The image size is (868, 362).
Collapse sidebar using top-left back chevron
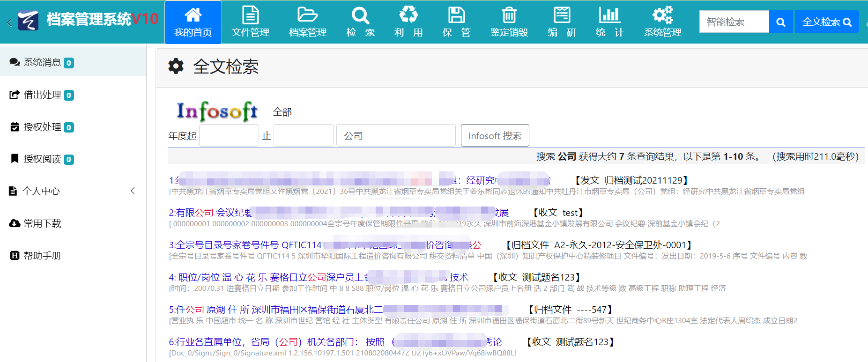tap(9, 22)
